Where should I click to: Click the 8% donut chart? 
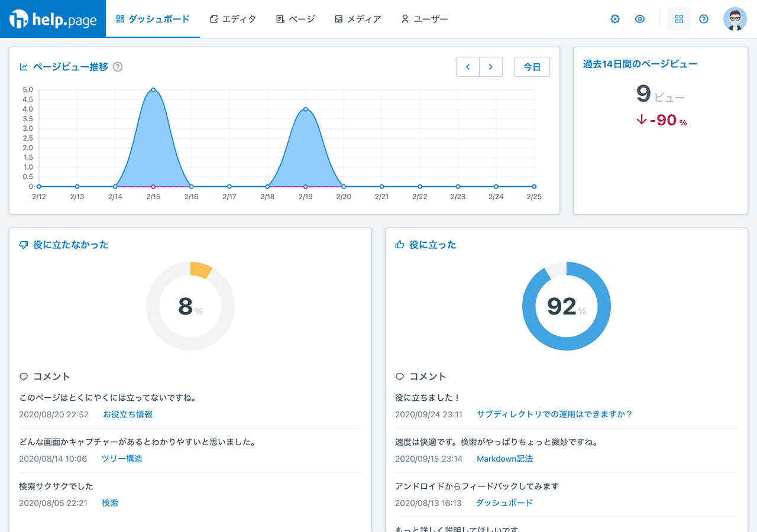pos(190,306)
